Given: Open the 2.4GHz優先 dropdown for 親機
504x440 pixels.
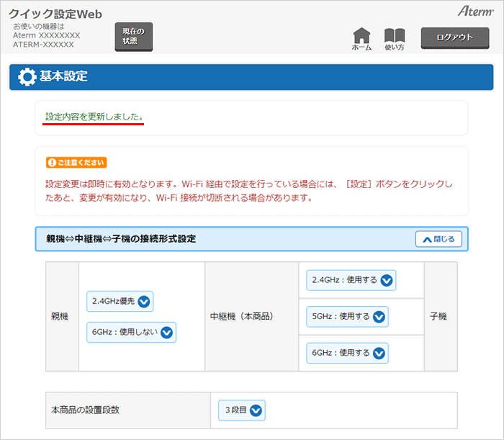Looking at the screenshot, I should coord(120,301).
